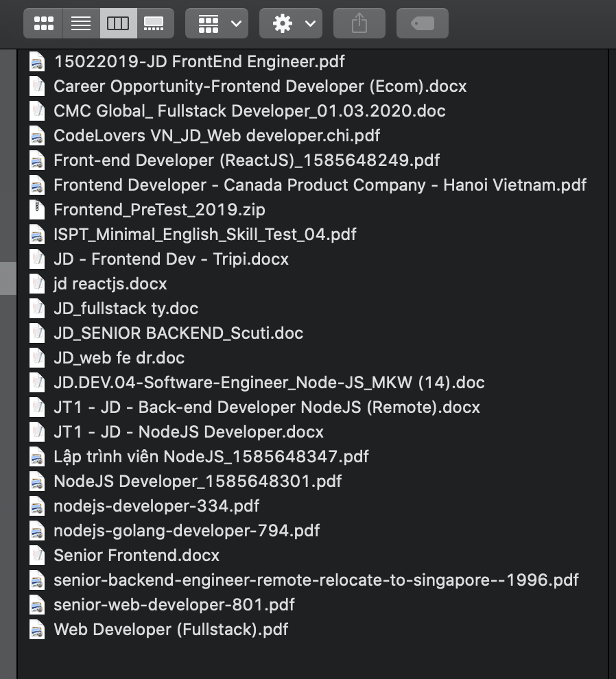Click the jd reactjs.docx file
Screen dimensions: 616x679
coord(110,284)
